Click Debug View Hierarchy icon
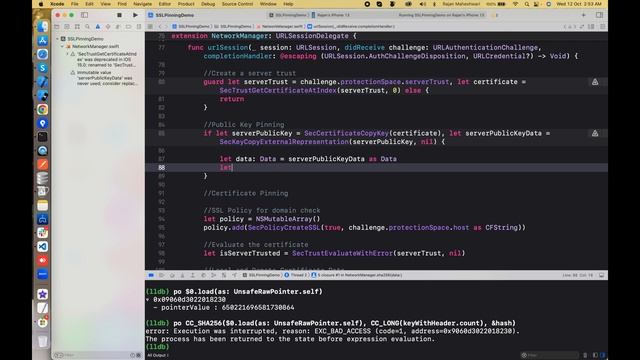Screen dimensions: 640x360 tap(213, 276)
